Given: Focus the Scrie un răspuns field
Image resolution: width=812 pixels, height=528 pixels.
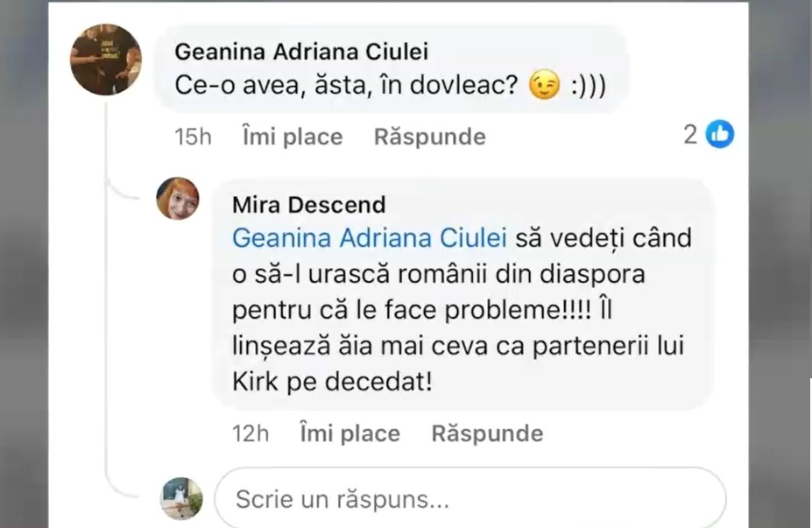Looking at the screenshot, I should tap(470, 500).
